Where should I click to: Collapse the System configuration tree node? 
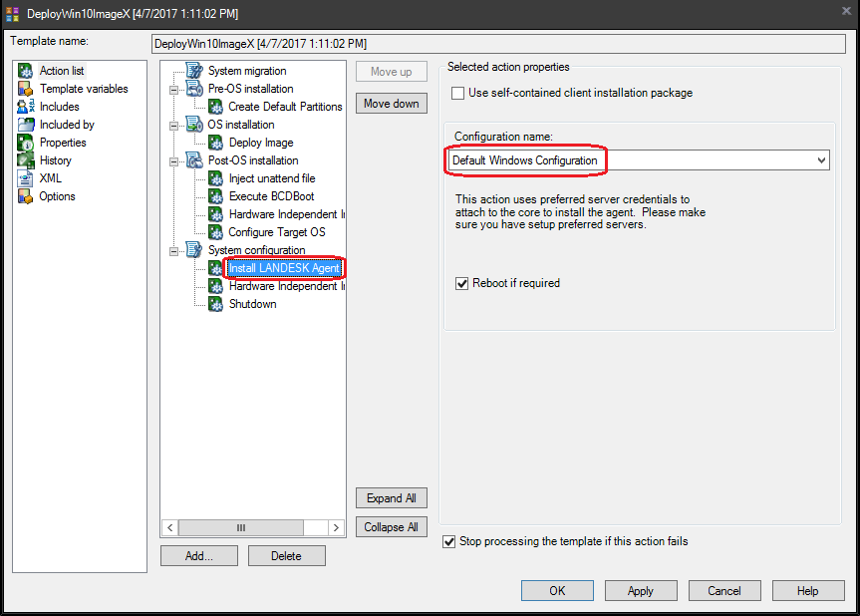[x=175, y=249]
